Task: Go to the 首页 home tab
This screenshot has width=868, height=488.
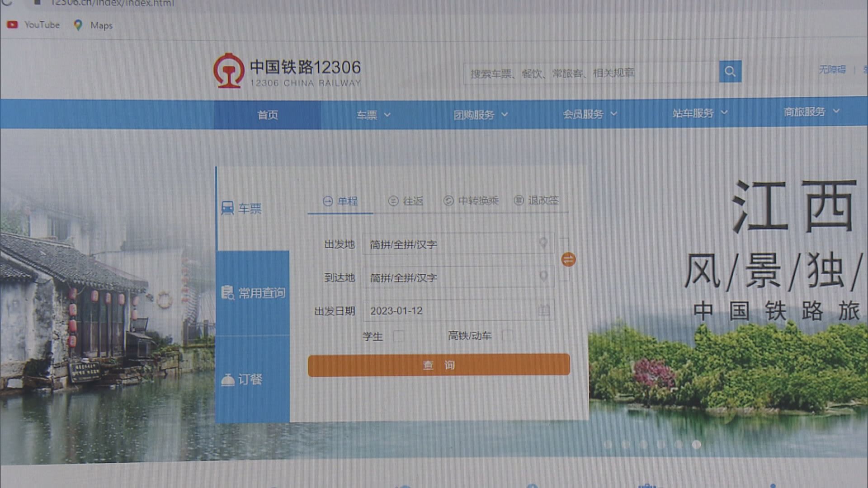Action: pyautogui.click(x=268, y=115)
